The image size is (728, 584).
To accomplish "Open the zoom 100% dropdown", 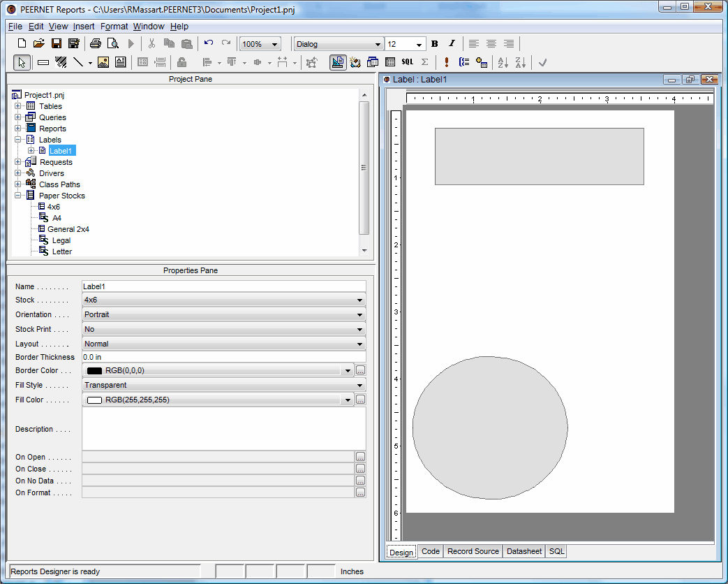I will [274, 45].
